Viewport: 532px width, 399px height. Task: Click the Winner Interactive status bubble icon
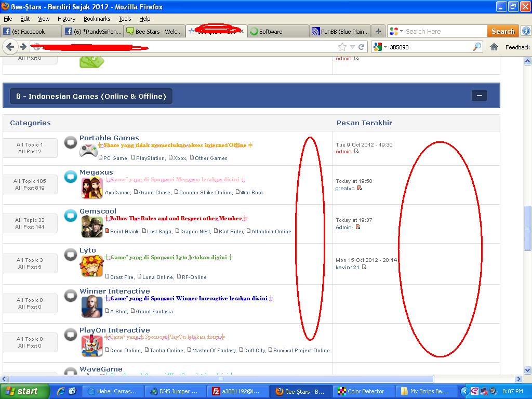(x=71, y=296)
